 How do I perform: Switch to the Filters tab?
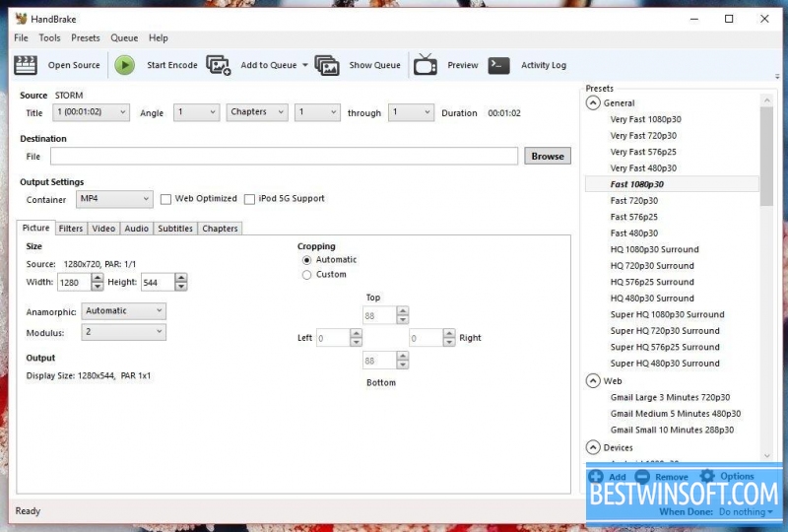click(x=71, y=229)
